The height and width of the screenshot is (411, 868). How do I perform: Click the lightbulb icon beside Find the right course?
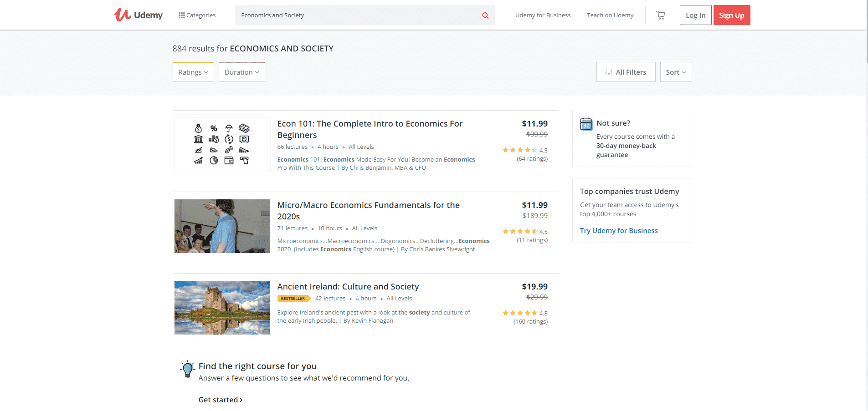(187, 369)
